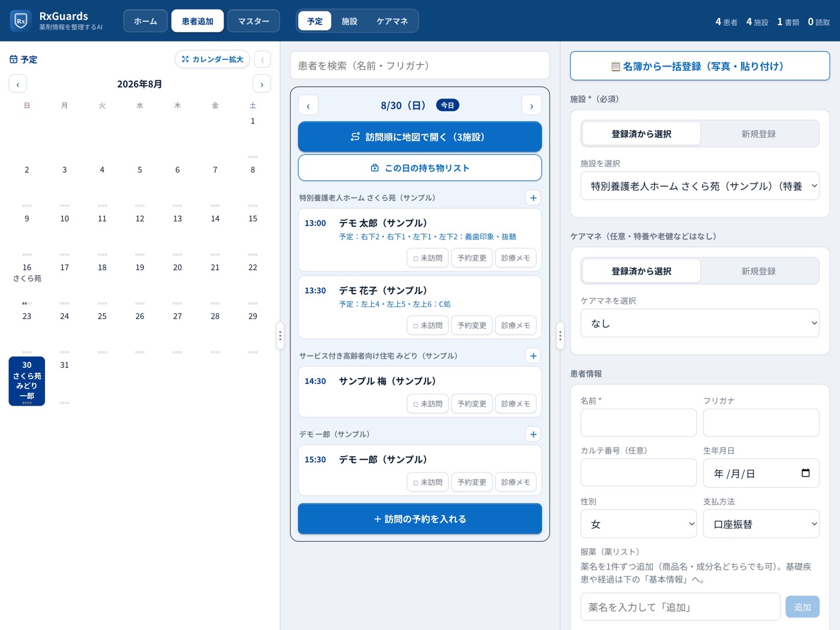Open the 施設を選択 dropdown
Screen dimensions: 840x630
pos(700,186)
